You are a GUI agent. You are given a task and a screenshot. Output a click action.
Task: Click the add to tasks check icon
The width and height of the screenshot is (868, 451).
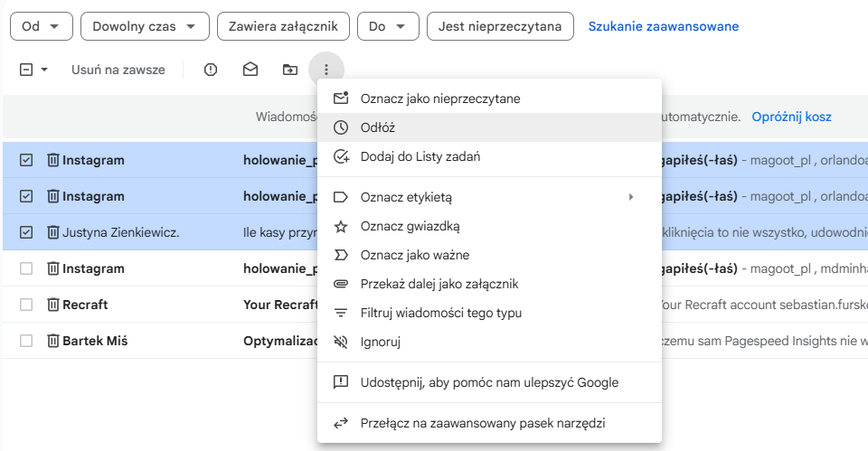[x=341, y=156]
